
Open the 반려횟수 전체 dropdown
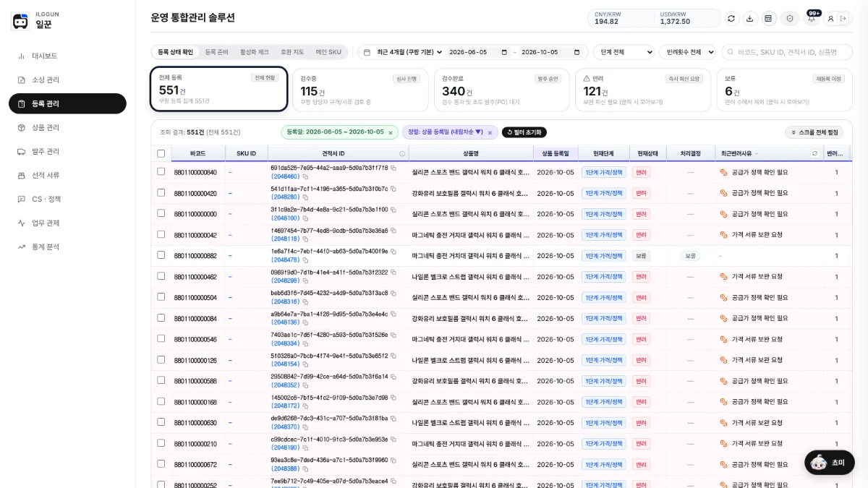pos(687,52)
